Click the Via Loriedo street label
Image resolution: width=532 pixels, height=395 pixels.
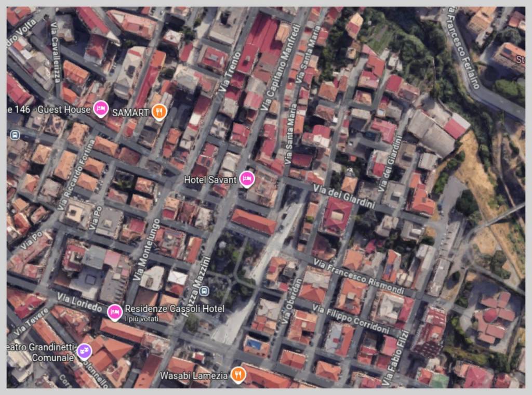pyautogui.click(x=79, y=302)
